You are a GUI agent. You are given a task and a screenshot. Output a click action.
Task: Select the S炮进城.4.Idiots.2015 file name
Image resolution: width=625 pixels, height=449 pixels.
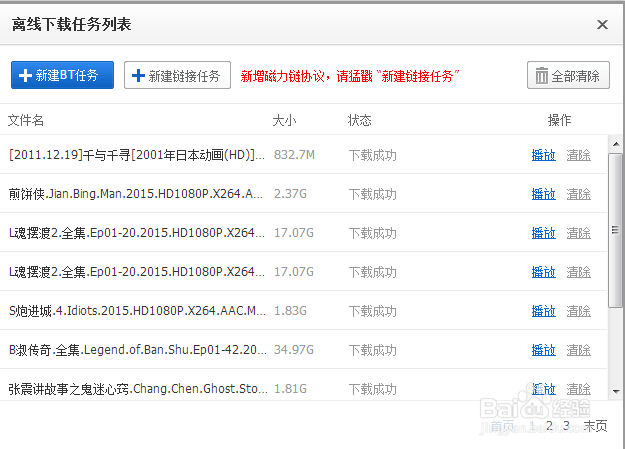coord(138,311)
